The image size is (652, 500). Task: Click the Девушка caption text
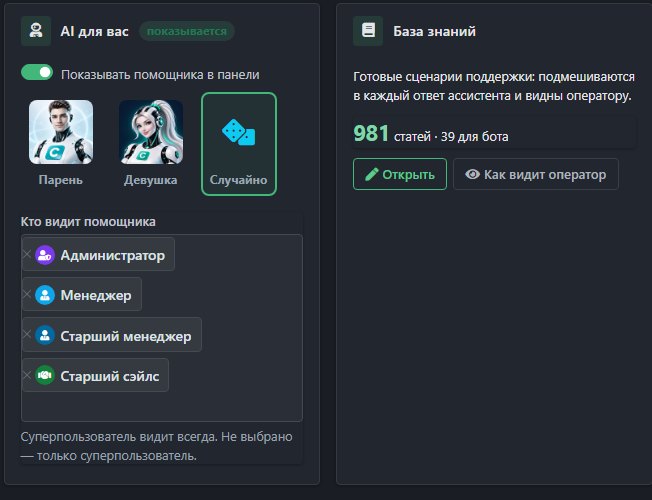point(151,180)
